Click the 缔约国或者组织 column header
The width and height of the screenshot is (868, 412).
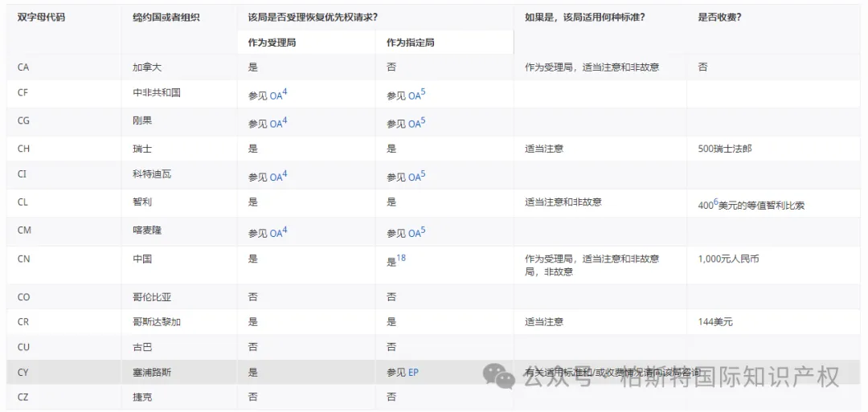tap(166, 17)
